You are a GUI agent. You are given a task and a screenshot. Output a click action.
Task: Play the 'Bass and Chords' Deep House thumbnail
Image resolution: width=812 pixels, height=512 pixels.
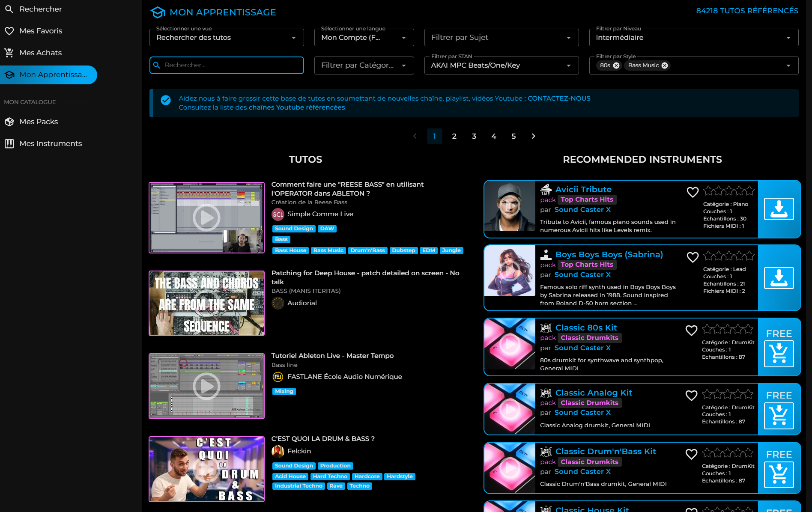coord(206,304)
